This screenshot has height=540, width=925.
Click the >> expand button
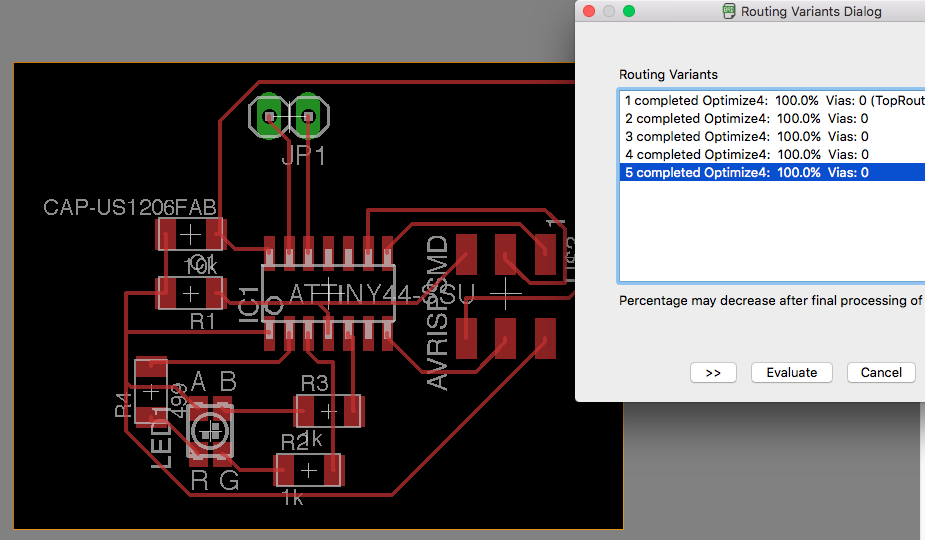pos(713,372)
